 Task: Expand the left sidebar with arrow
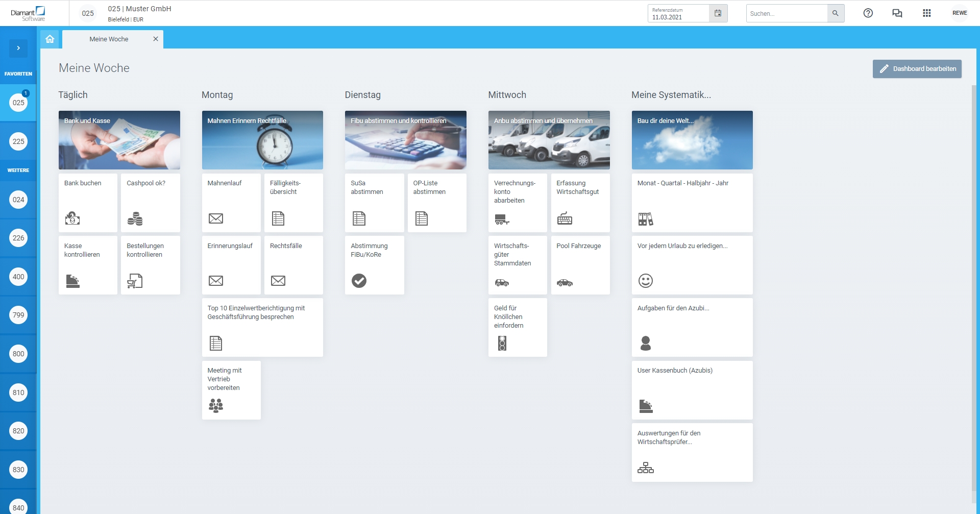18,48
